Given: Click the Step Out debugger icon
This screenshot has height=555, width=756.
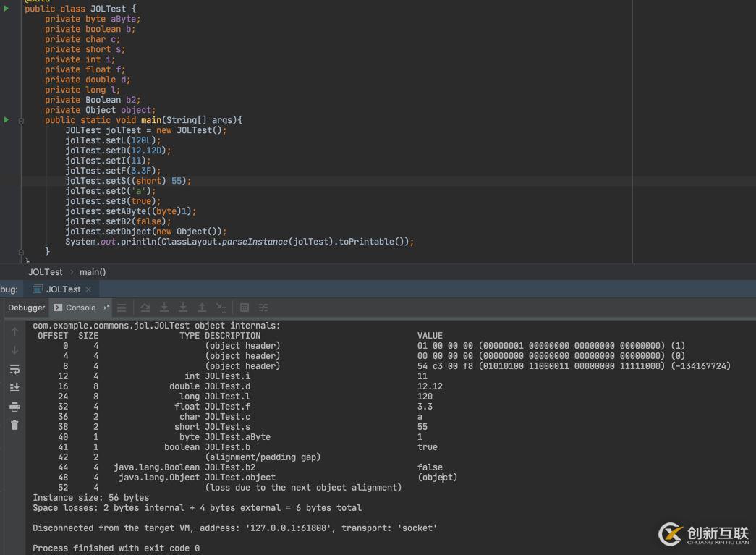Looking at the screenshot, I should tap(202, 308).
